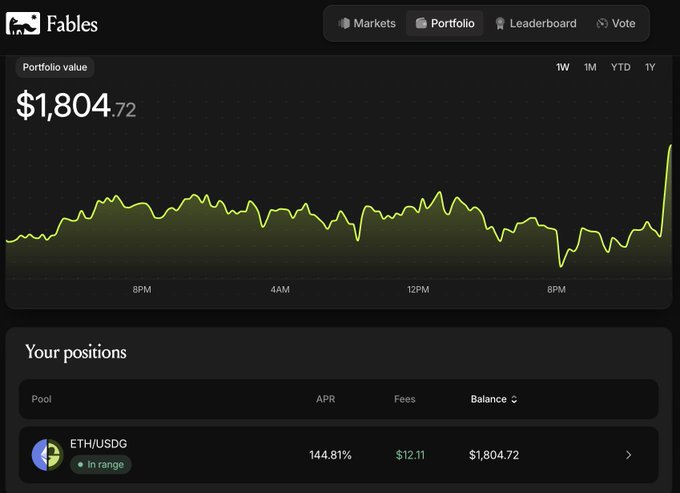Screen dimensions: 680x493
Task: Go to the Vote tab
Action: 616,23
